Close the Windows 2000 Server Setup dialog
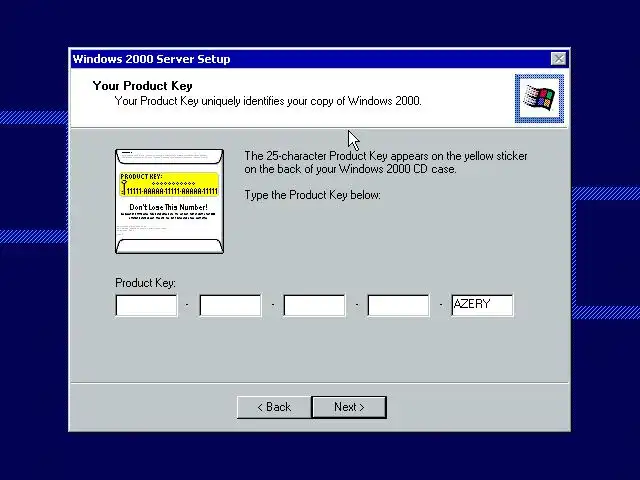This screenshot has height=480, width=640. 558,59
